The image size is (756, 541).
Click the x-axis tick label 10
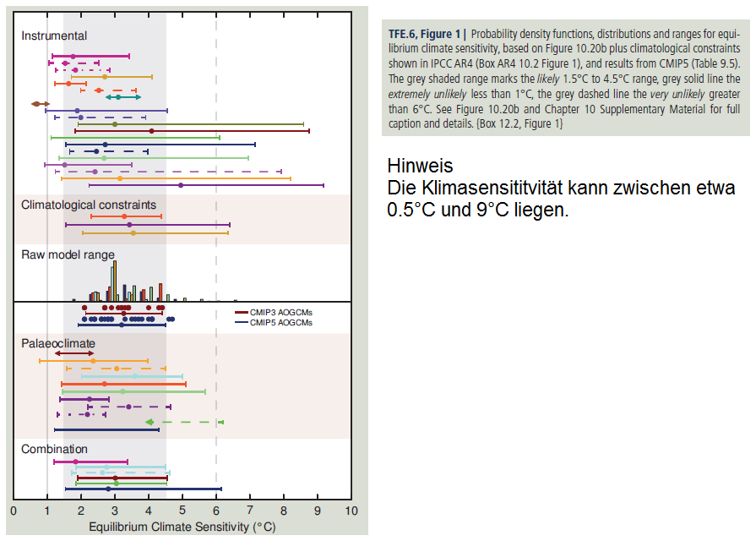[x=351, y=511]
